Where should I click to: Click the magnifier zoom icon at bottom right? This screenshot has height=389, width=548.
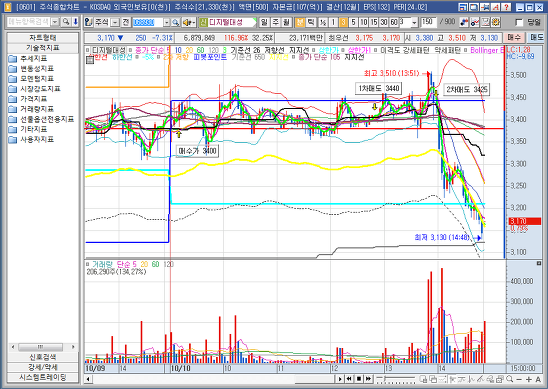pos(510,379)
